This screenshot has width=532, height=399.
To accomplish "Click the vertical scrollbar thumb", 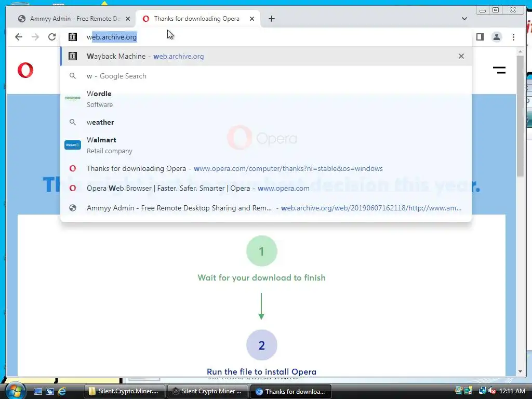I will [x=520, y=115].
